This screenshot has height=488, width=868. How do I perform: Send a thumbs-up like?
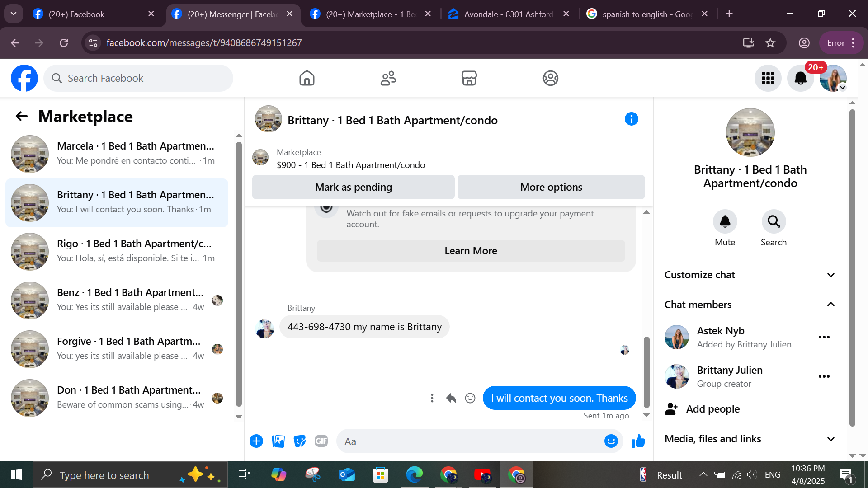[x=638, y=441]
